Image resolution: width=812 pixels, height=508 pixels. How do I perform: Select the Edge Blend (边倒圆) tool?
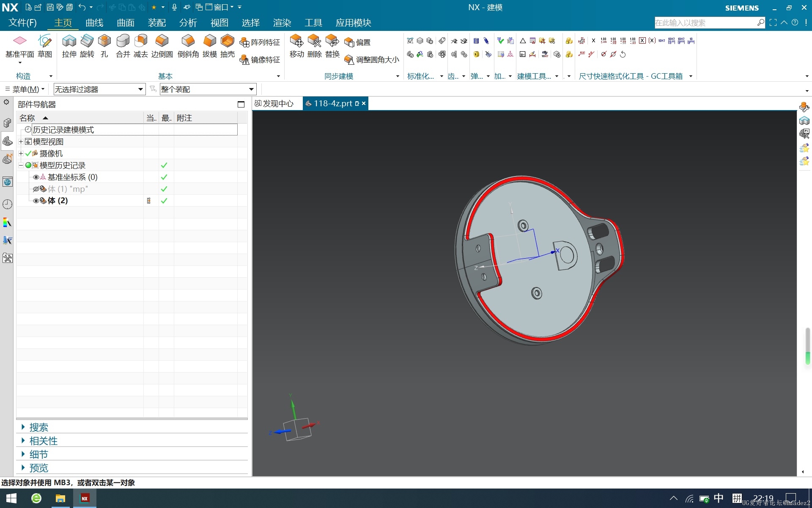(x=162, y=46)
